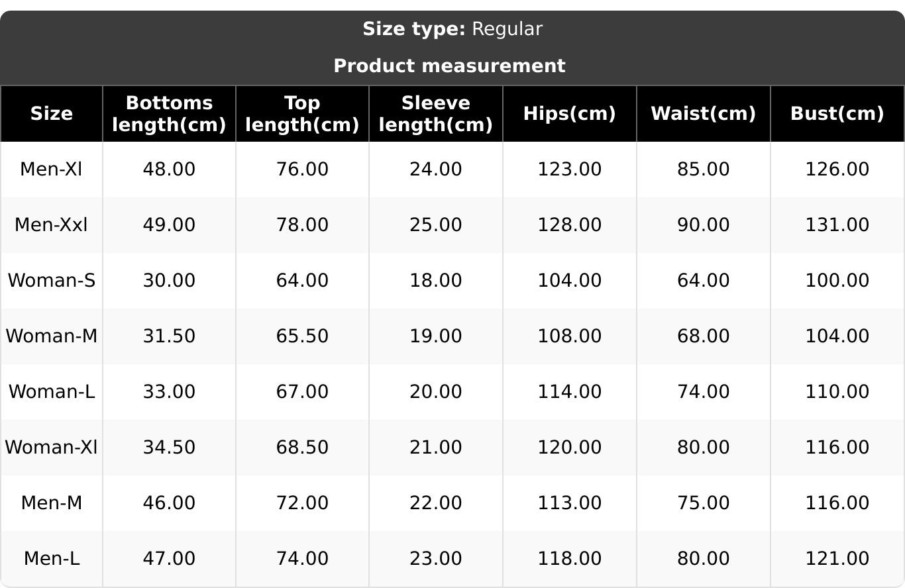Click the Bust(cm) column header
The width and height of the screenshot is (905, 588).
point(837,114)
